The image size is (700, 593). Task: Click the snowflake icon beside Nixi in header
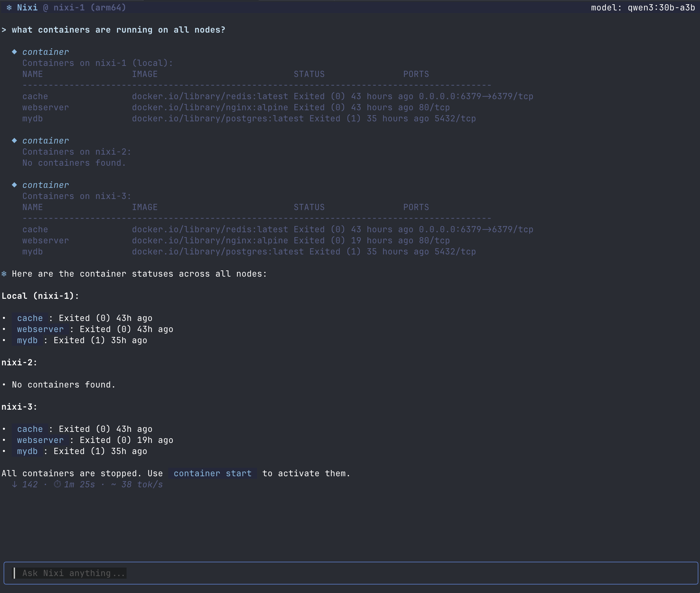[x=9, y=8]
